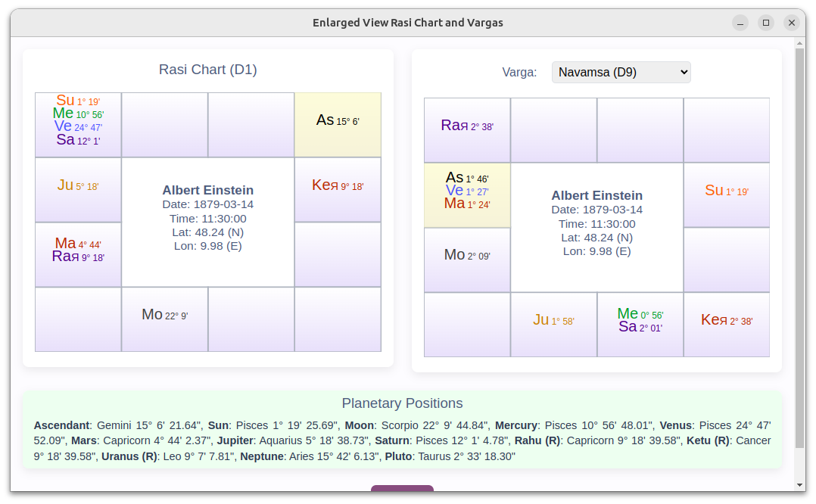The width and height of the screenshot is (816, 504).
Task: Click Time: 11:30:00 in Navamsa chart
Action: 597,224
